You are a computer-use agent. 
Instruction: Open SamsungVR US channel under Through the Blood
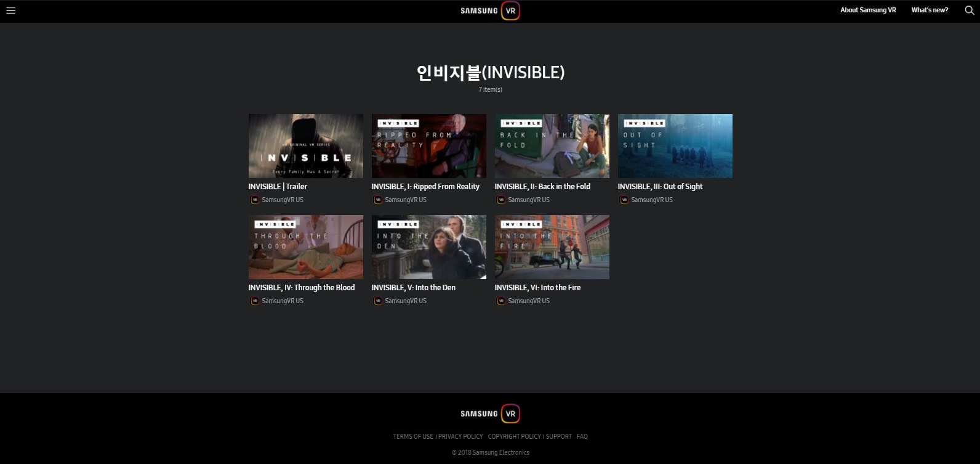283,301
